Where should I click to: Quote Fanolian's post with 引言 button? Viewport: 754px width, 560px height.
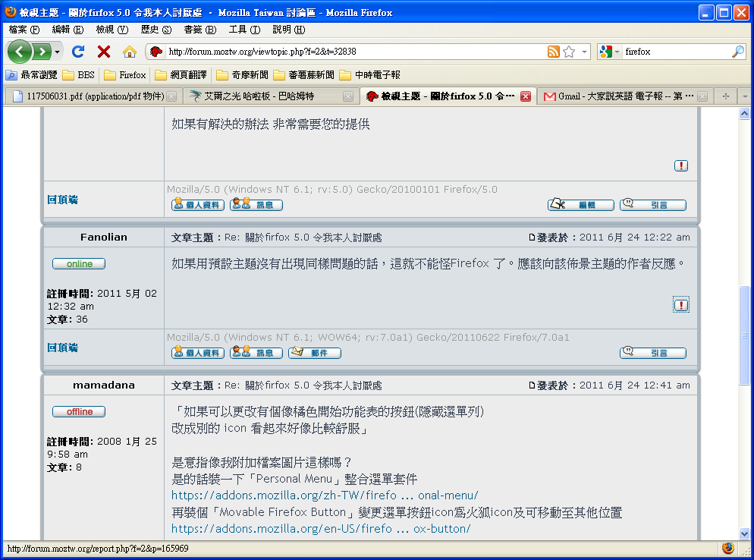click(x=653, y=353)
